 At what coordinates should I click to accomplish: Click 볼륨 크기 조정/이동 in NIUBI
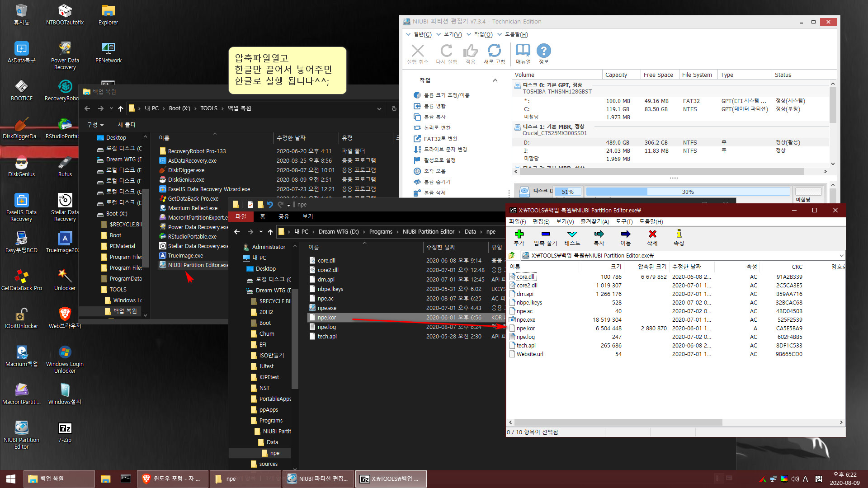[442, 95]
